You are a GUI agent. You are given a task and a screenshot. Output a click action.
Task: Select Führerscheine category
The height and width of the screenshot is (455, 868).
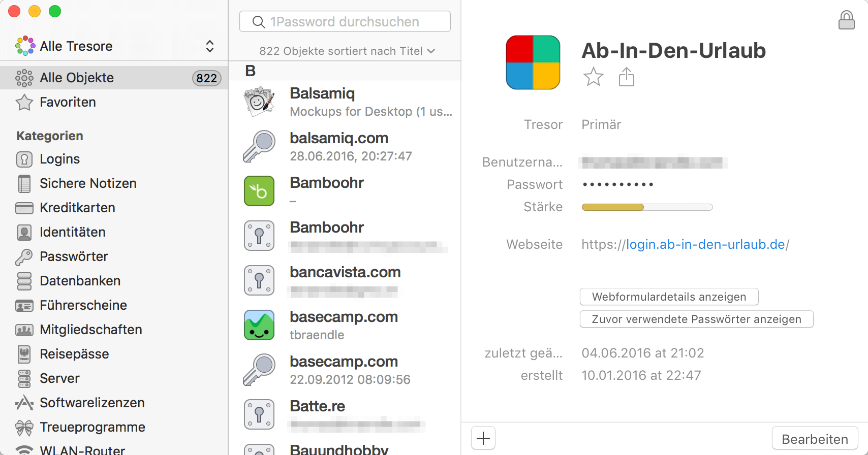pyautogui.click(x=114, y=305)
